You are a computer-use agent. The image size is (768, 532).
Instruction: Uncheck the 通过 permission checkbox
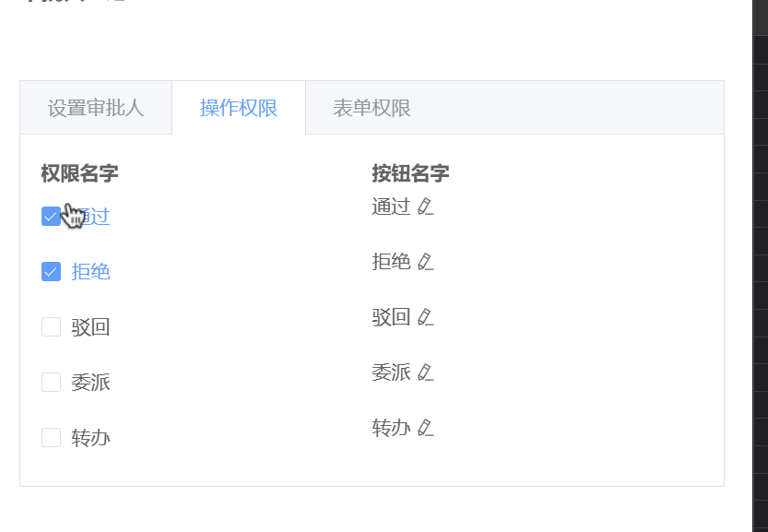51,217
